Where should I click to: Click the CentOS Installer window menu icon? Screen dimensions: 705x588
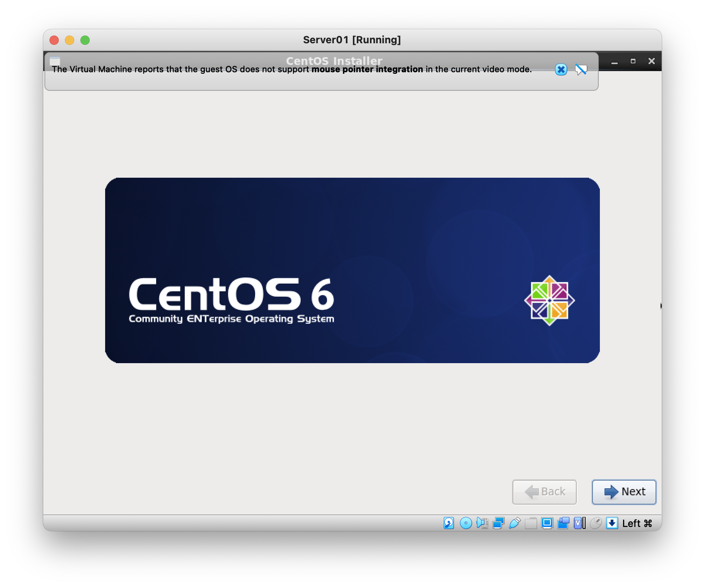click(55, 61)
